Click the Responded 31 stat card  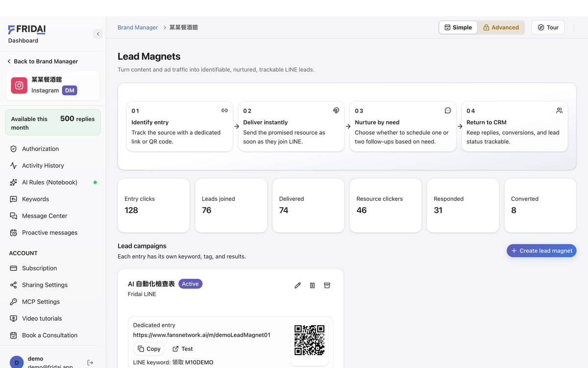(463, 205)
